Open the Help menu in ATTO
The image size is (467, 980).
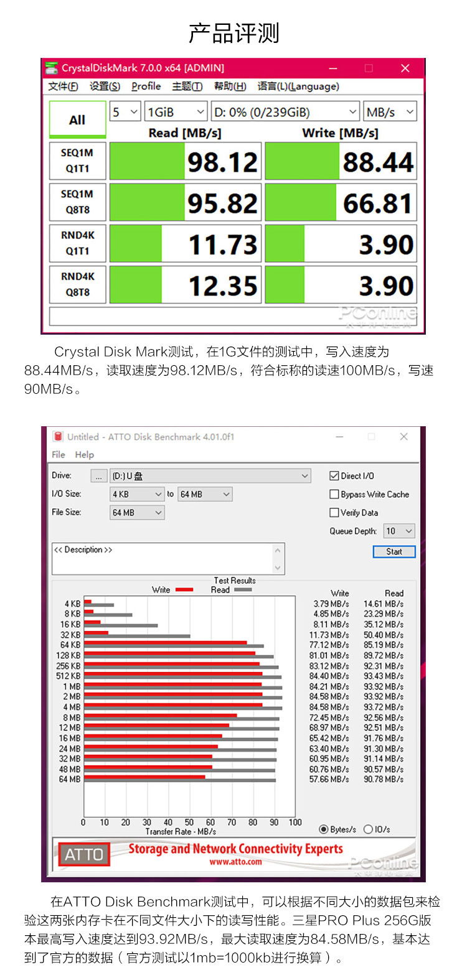pyautogui.click(x=84, y=455)
